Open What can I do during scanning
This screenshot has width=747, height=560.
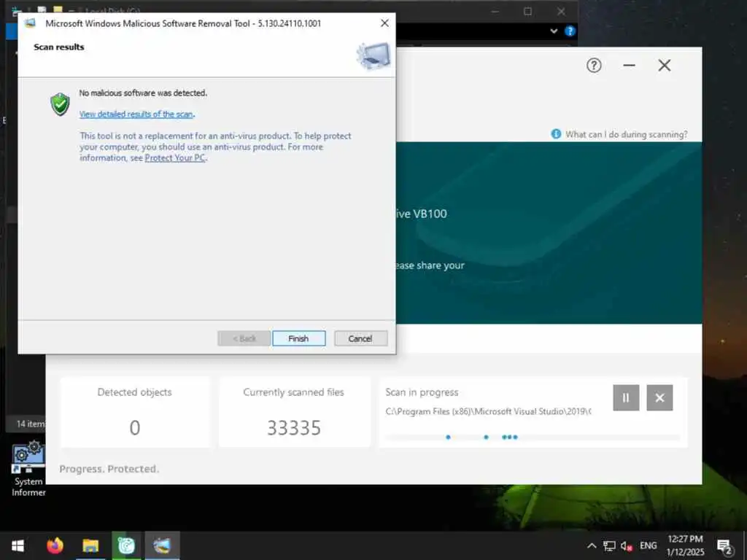[x=626, y=134]
